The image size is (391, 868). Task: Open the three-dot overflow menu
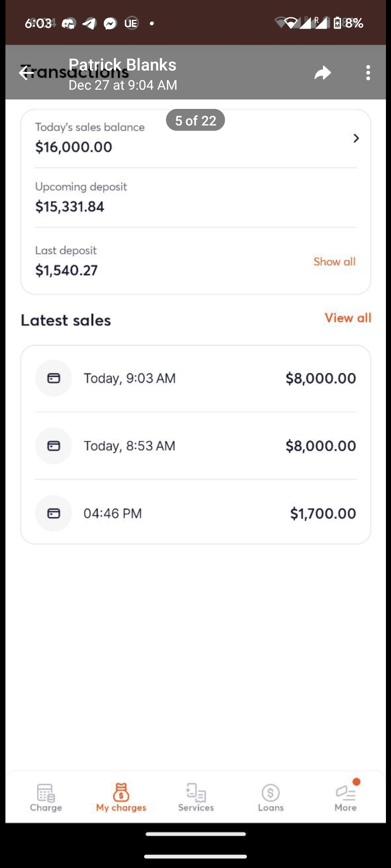click(368, 73)
